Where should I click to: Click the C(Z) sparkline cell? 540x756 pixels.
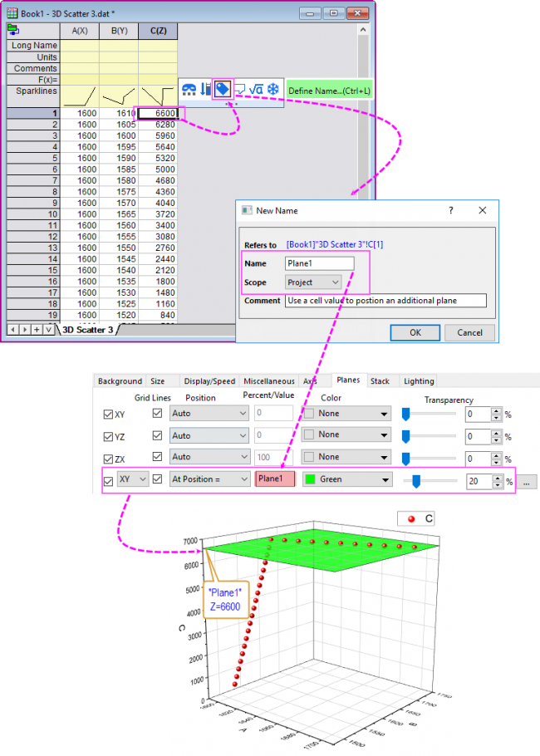point(158,96)
